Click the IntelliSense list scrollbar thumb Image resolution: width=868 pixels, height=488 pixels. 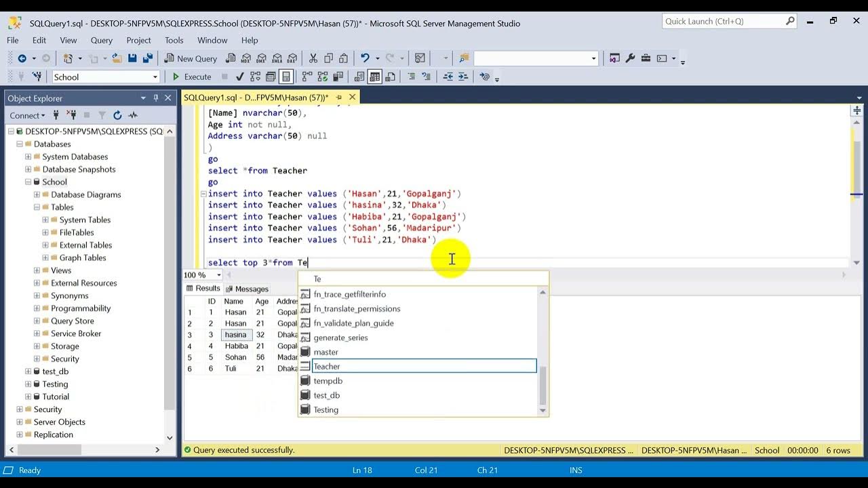[x=542, y=384]
